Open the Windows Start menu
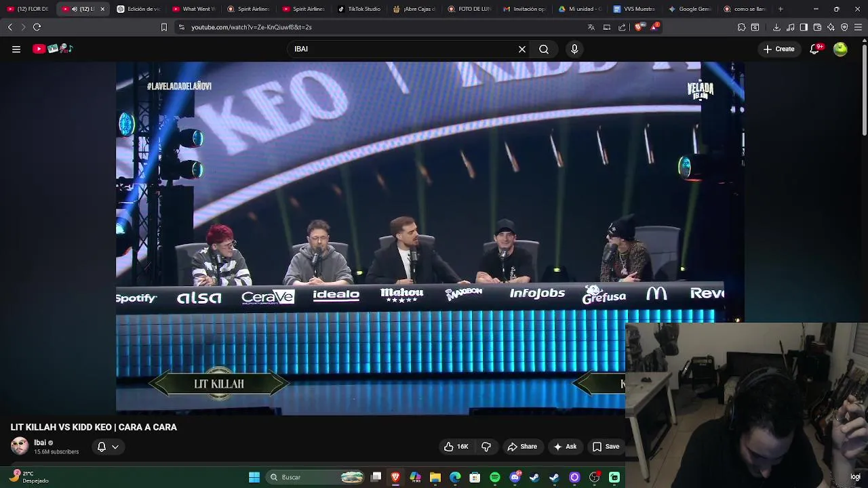This screenshot has width=868, height=488. [254, 477]
